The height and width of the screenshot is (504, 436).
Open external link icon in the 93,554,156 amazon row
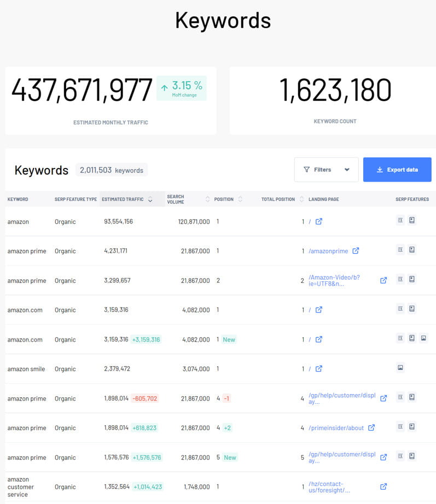tap(319, 222)
